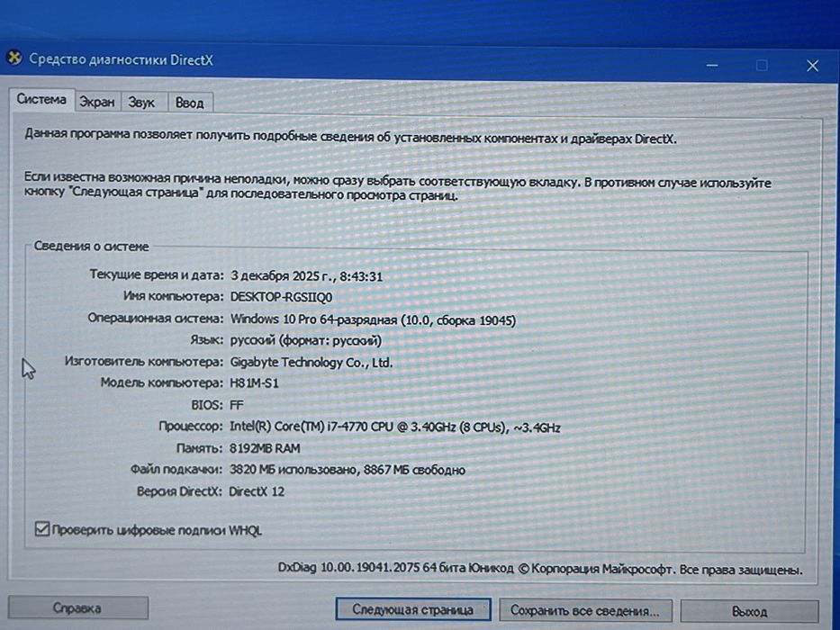Click the Имя компьютера field label
This screenshot has width=840, height=630.
pos(173,296)
